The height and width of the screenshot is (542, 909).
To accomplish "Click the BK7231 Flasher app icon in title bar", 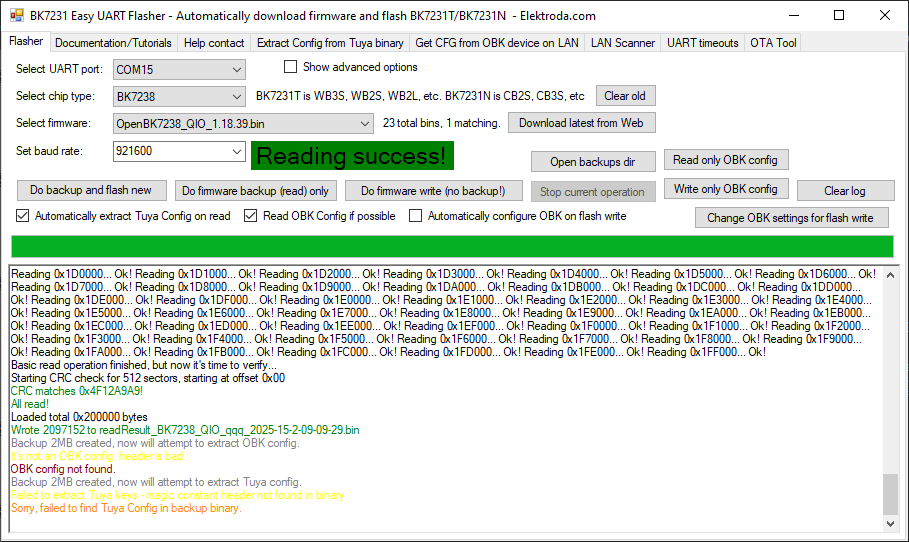I will [x=17, y=16].
